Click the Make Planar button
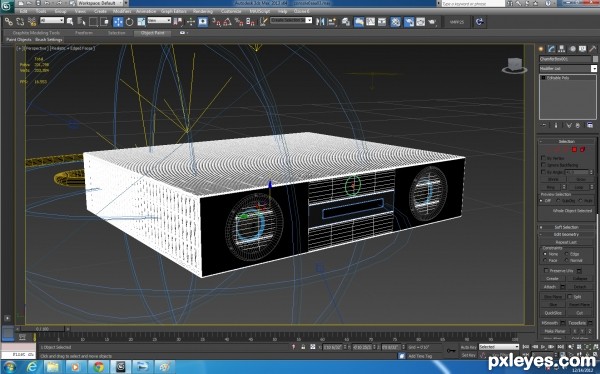 (x=555, y=331)
